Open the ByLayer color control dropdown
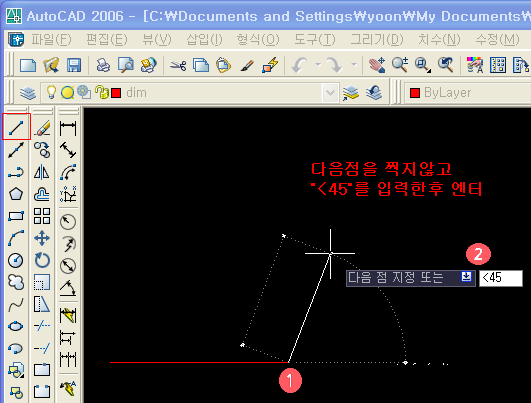This screenshot has height=403, width=531. [x=467, y=93]
